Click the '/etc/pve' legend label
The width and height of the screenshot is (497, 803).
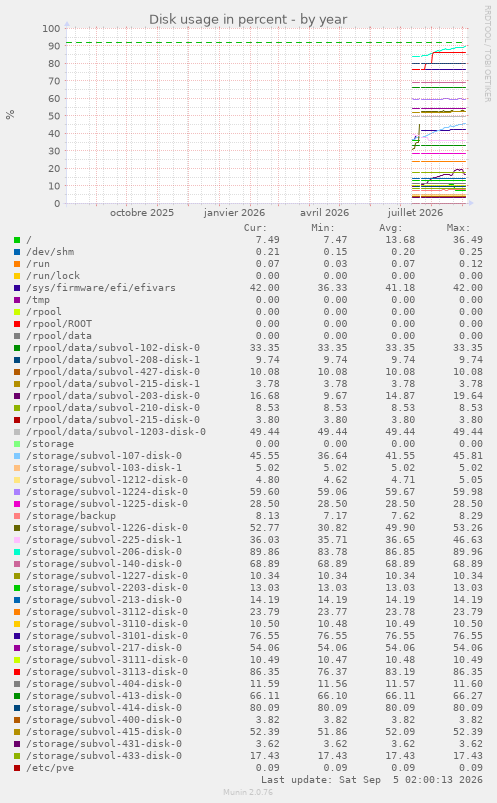tap(50, 768)
